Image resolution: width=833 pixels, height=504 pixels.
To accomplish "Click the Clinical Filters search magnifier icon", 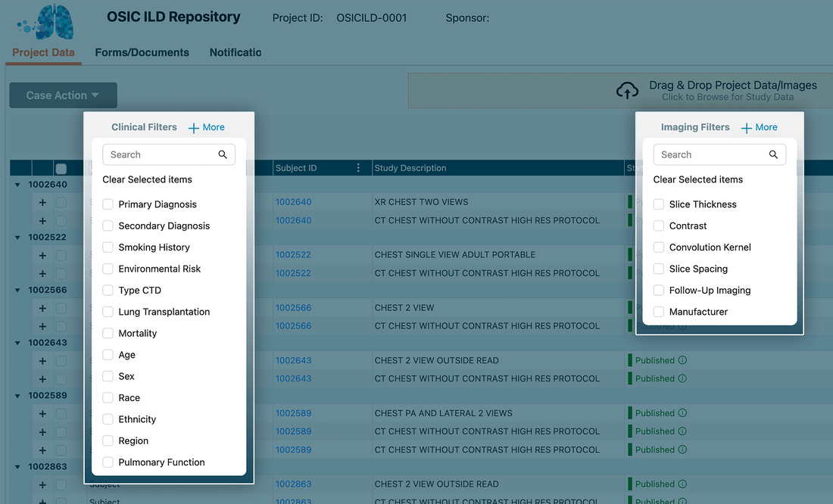I will [x=223, y=154].
